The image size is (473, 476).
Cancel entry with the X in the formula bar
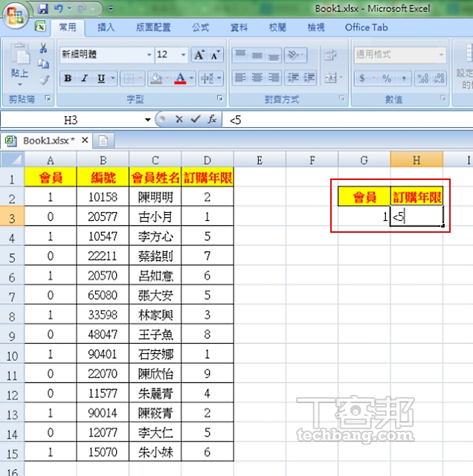tap(179, 119)
